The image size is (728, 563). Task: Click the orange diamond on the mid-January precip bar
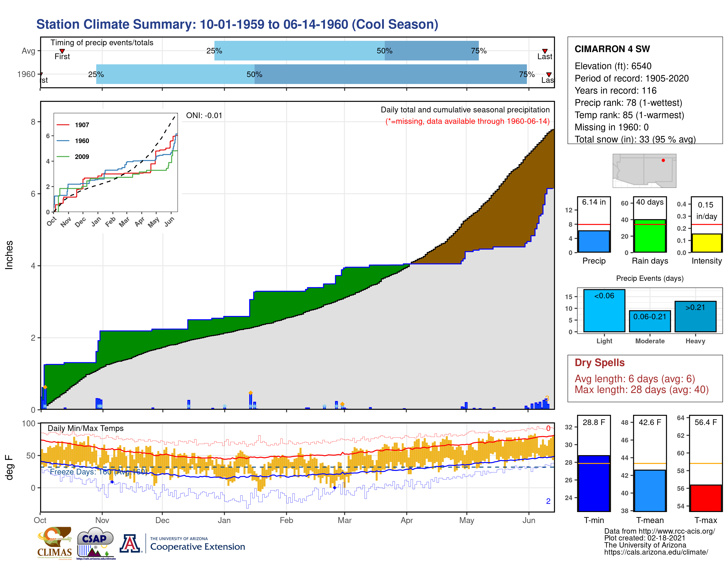(x=250, y=393)
